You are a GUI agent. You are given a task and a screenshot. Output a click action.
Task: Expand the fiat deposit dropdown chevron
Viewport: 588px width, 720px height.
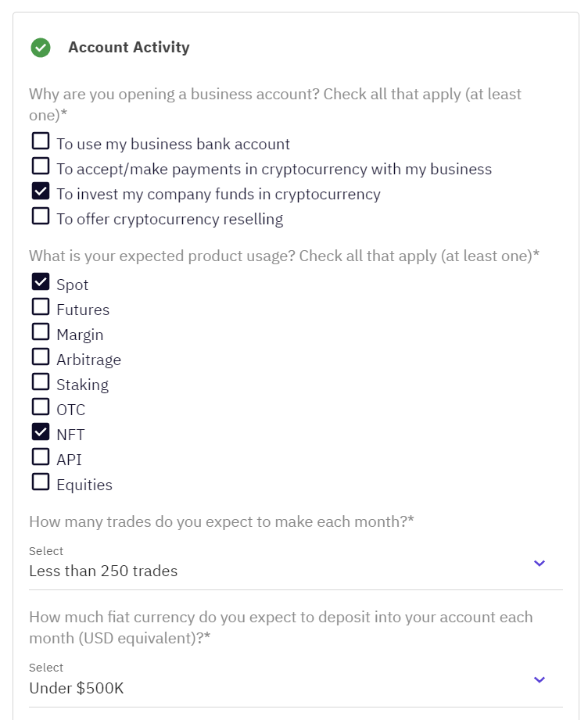tap(539, 679)
